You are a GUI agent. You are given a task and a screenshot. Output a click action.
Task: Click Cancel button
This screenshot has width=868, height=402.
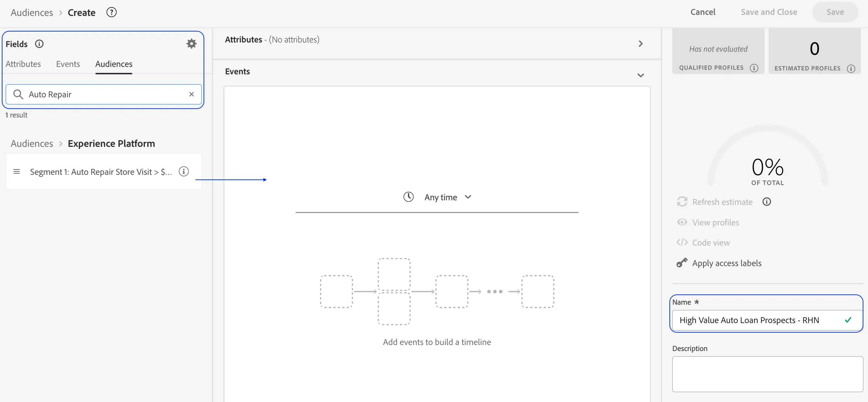[703, 12]
